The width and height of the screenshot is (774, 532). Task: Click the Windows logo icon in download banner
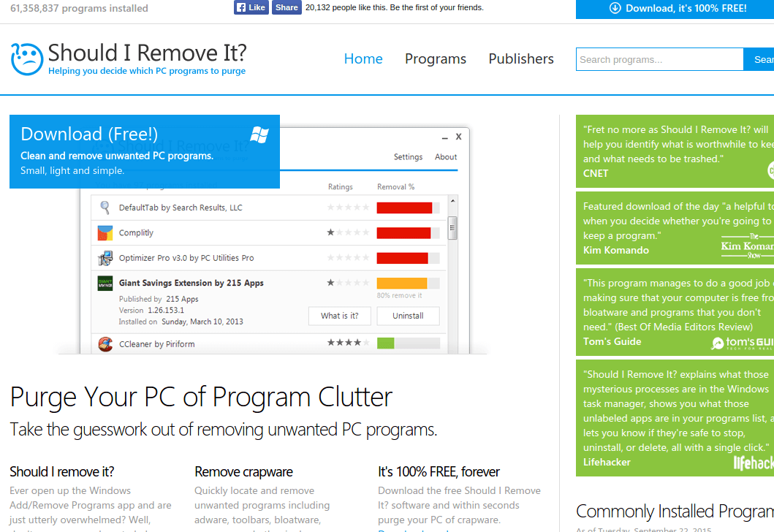click(x=259, y=134)
